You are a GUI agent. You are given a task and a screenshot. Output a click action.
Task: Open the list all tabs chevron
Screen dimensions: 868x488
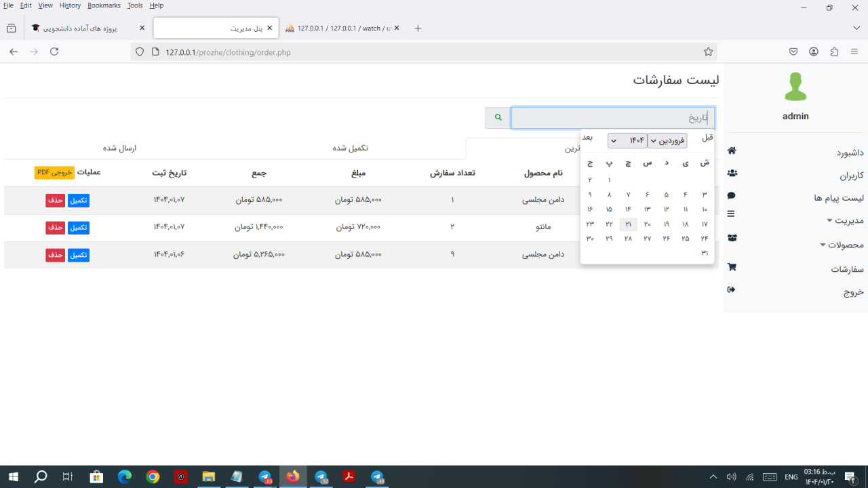[x=856, y=28]
